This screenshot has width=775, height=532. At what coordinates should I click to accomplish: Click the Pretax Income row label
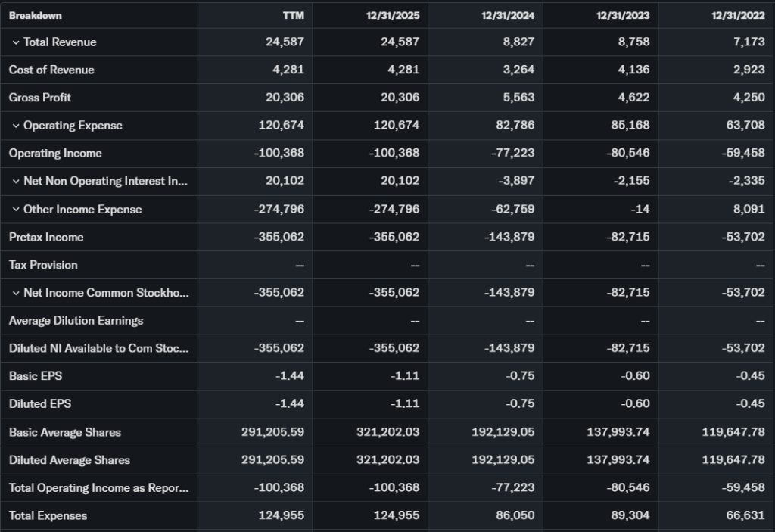(46, 238)
